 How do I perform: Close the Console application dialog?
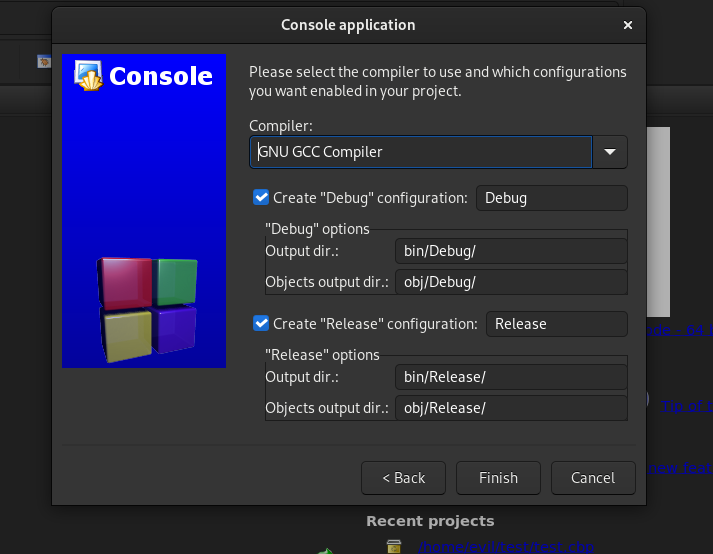tap(628, 25)
